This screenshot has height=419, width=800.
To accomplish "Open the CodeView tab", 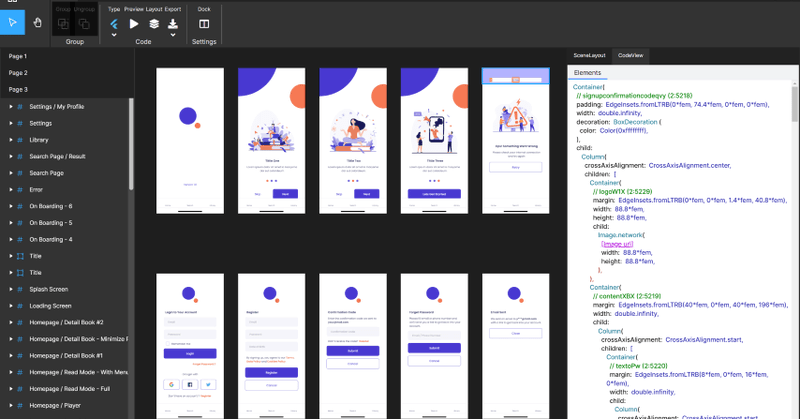I will coord(631,56).
